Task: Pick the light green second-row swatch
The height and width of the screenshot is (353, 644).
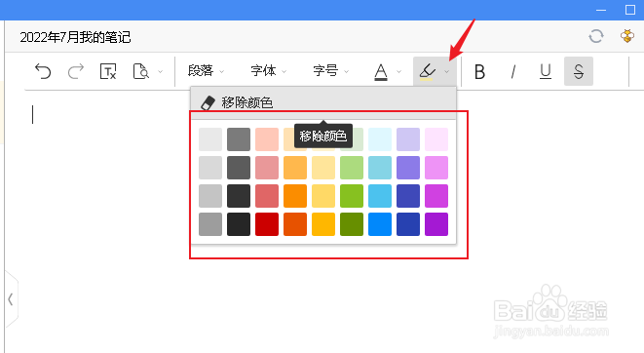Action: 352,168
